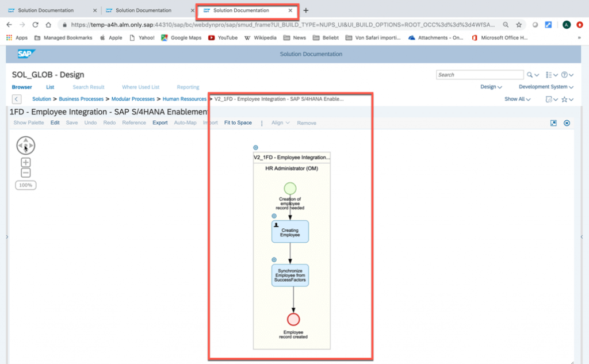589x364 pixels.
Task: Open the YouTube bookmark
Action: (223, 37)
